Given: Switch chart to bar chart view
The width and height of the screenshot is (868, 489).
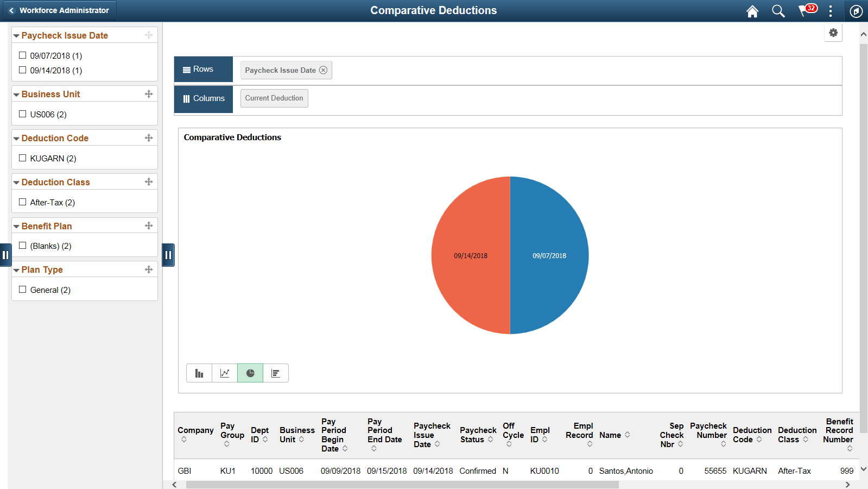Looking at the screenshot, I should 199,373.
